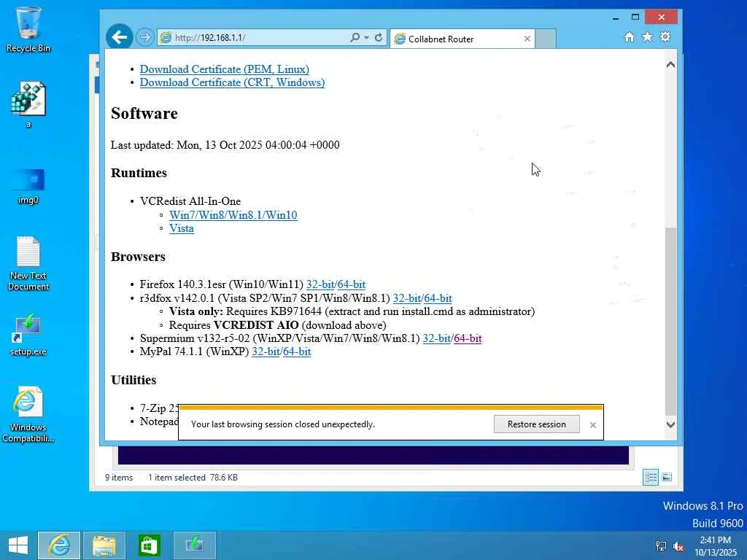The height and width of the screenshot is (560, 747).
Task: Download Firefox 140.3.1esr 32-bit
Action: pos(320,284)
